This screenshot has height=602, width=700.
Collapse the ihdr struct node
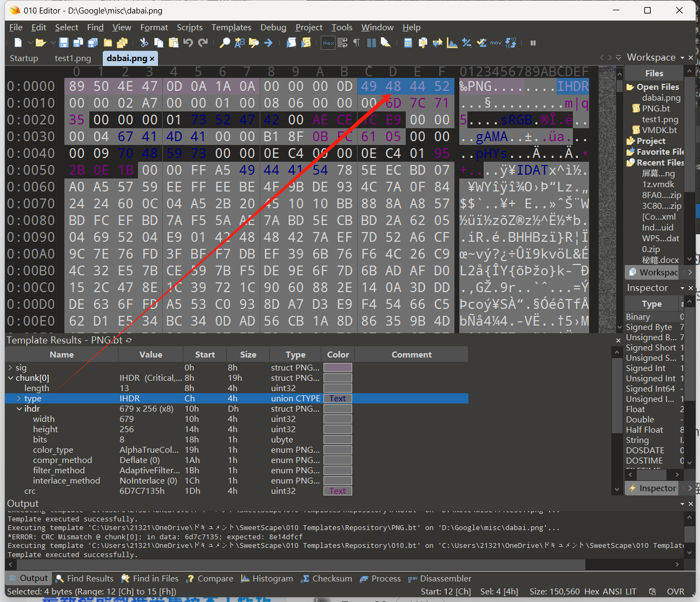[x=19, y=409]
